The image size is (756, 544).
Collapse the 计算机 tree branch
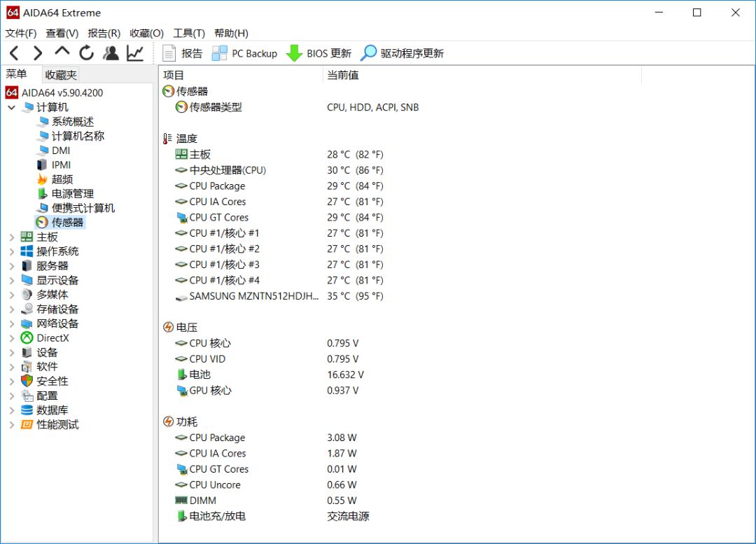coord(11,106)
